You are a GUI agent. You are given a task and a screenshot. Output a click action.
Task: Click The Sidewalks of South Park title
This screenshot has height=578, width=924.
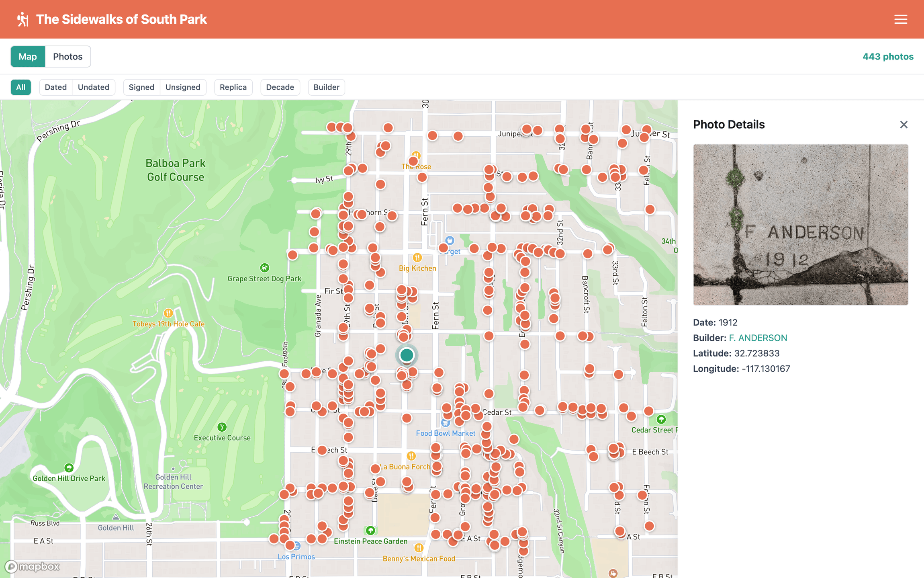click(121, 19)
